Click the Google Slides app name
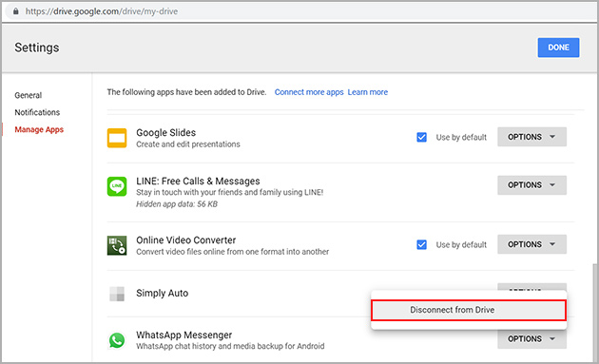The image size is (599, 364). pyautogui.click(x=166, y=132)
